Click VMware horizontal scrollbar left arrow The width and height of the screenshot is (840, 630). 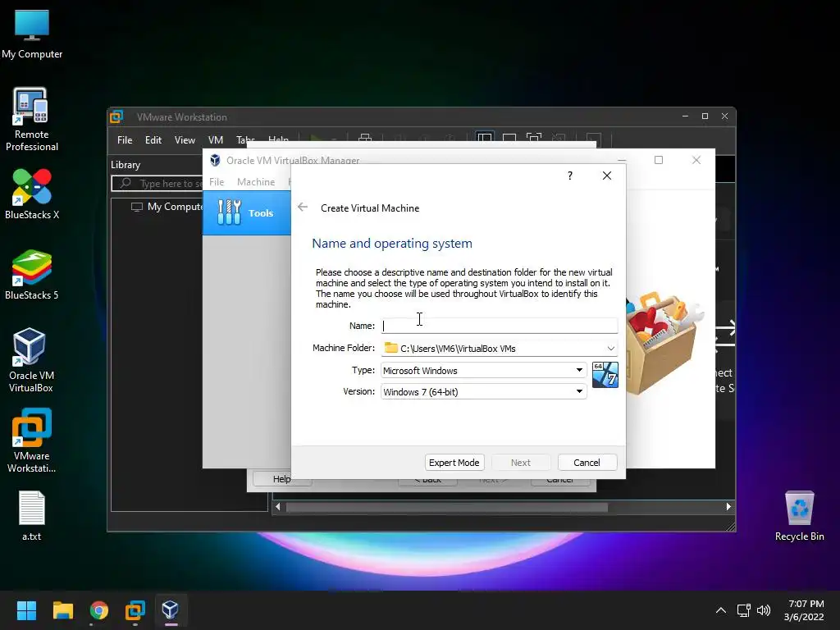[277, 506]
